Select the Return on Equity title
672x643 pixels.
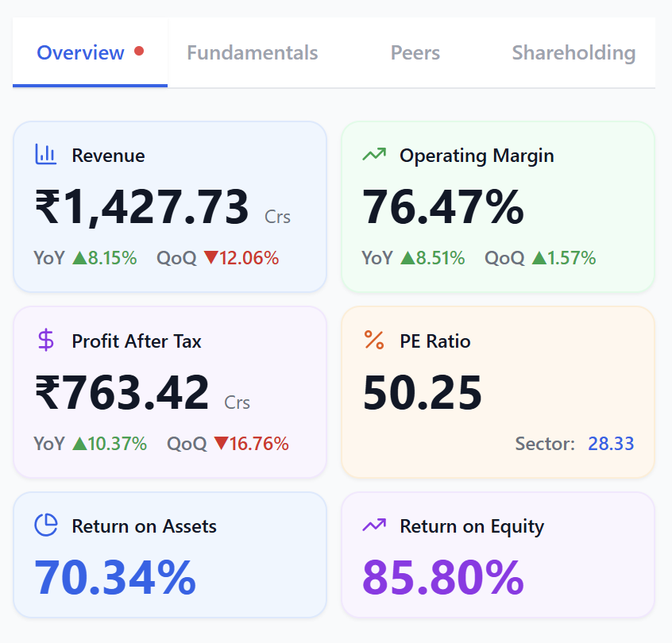pos(472,526)
